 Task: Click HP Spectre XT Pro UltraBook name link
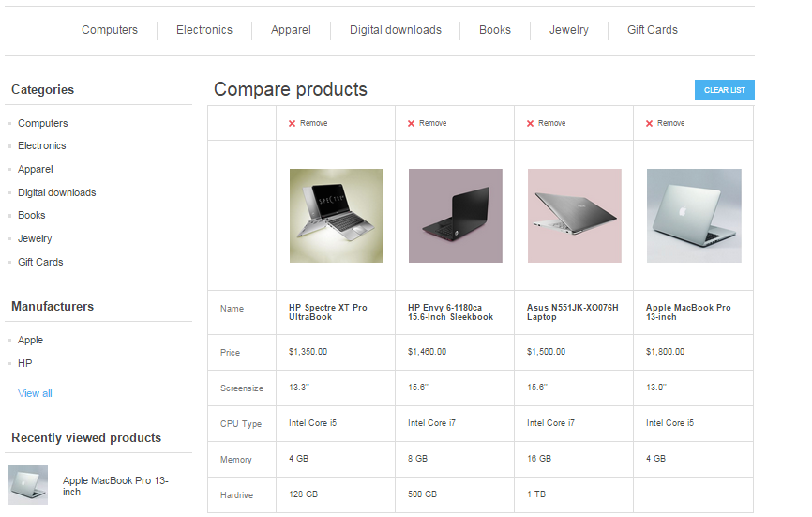[327, 312]
